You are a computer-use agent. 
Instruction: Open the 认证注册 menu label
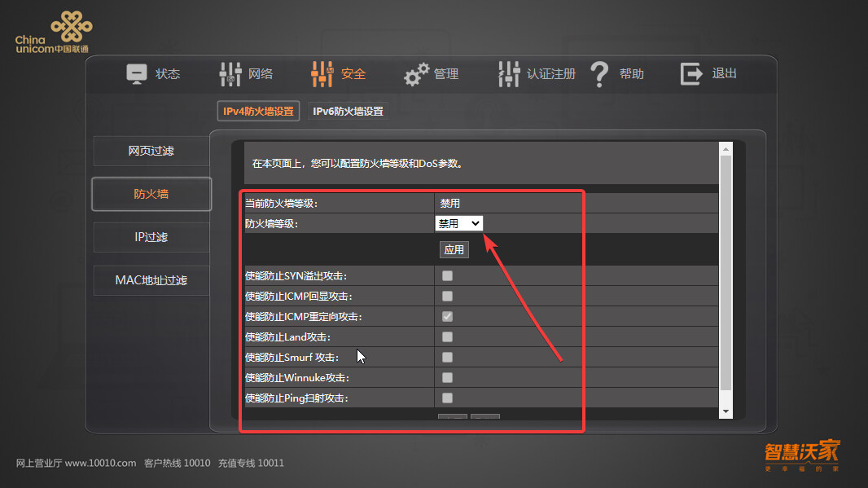point(550,73)
